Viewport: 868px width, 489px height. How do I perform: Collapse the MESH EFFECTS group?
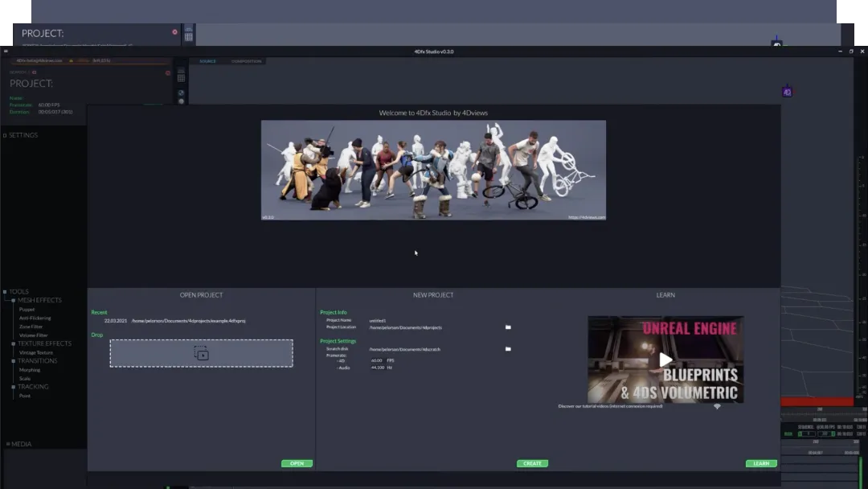point(14,300)
